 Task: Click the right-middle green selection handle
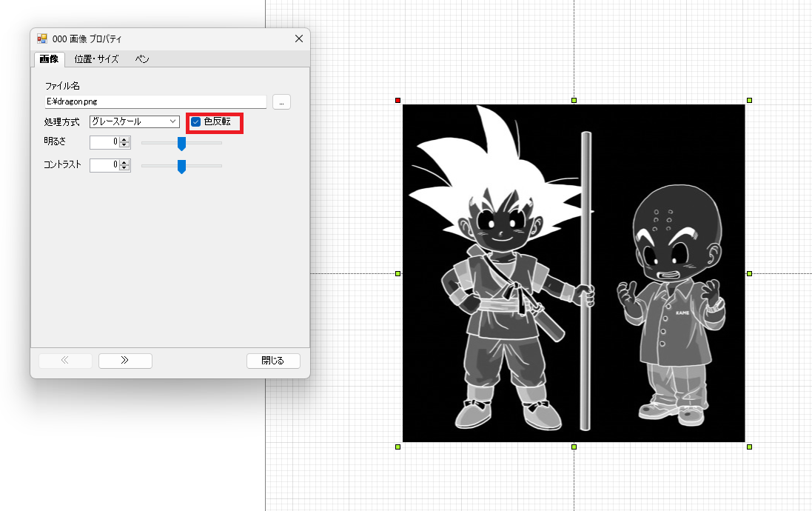click(x=749, y=273)
